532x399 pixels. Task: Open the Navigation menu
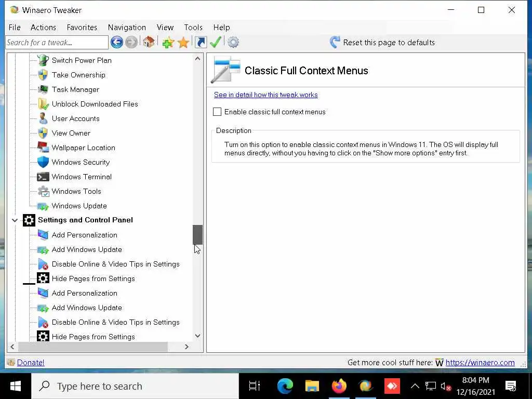point(127,28)
